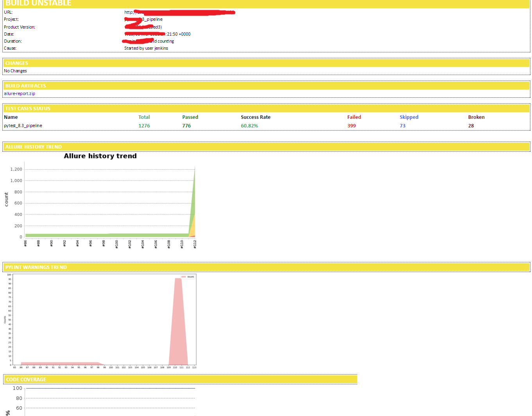Viewport: 532px width, 416px height.
Task: Click the TEST CASES STATUS section header
Action: 28,109
